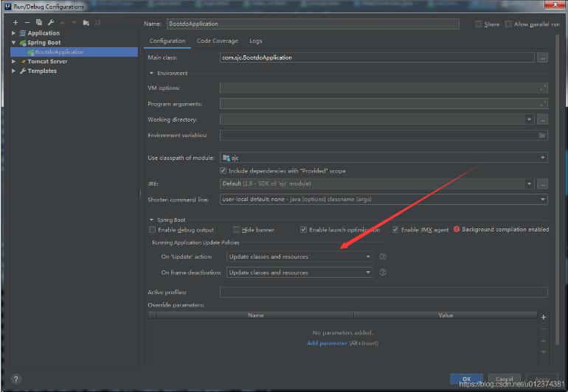Open On frame deactivation dropdown

pos(368,272)
